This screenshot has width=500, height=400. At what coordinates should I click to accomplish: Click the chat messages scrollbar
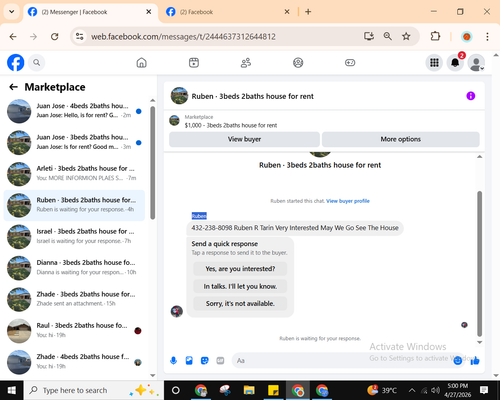(x=479, y=263)
